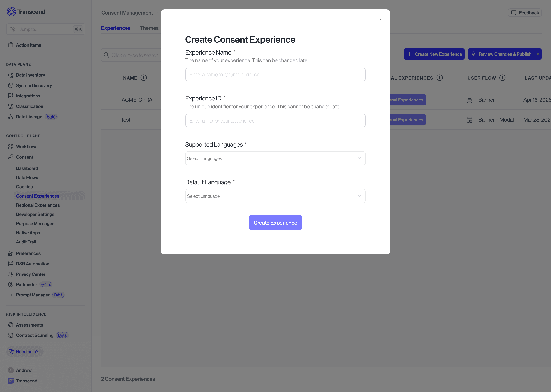Image resolution: width=551 pixels, height=392 pixels.
Task: Click the Prompt Manager icon
Action: [11, 295]
